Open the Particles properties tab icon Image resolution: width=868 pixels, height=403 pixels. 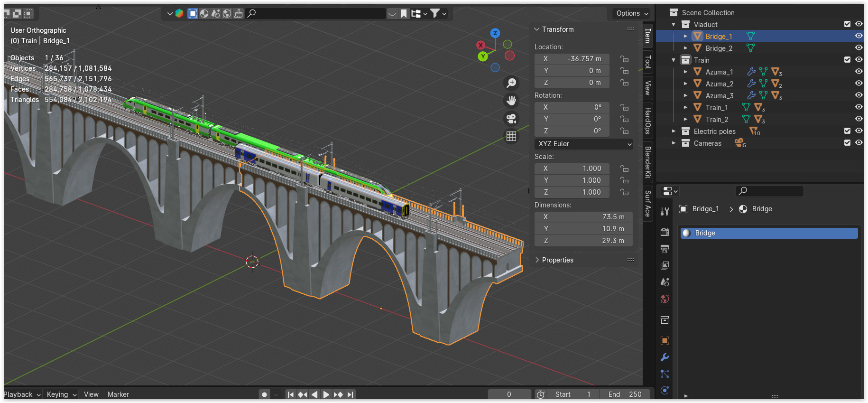(x=665, y=374)
